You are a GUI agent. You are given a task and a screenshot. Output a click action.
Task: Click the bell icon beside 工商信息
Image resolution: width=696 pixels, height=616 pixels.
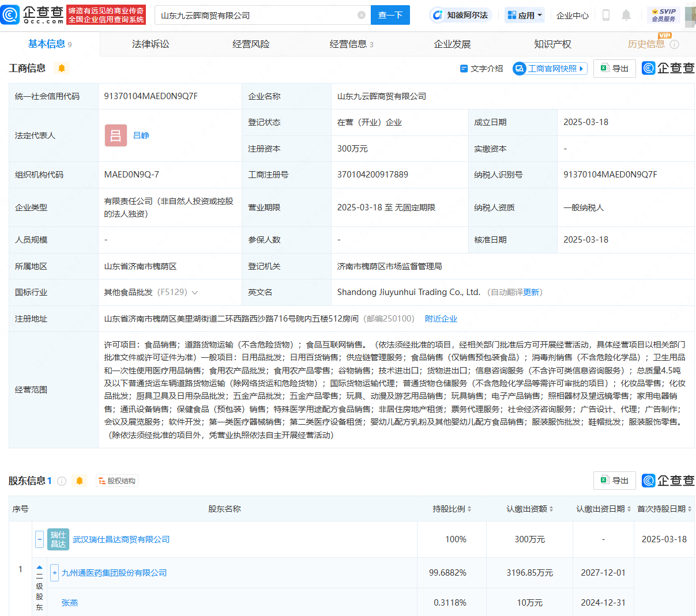[62, 68]
